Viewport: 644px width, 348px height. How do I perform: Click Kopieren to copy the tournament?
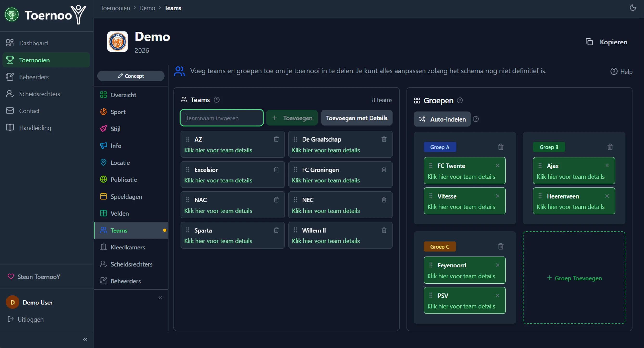606,42
